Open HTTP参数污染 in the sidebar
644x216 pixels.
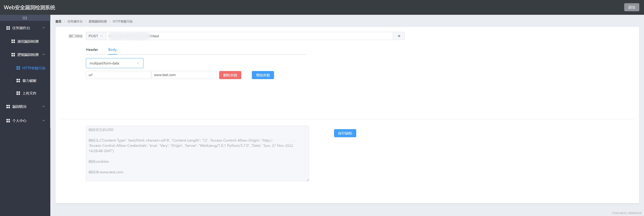[x=34, y=68]
